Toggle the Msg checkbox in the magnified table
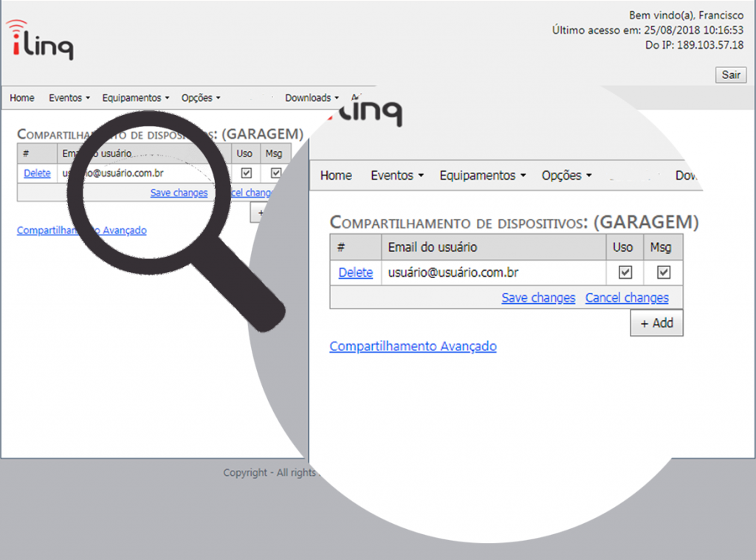Viewport: 756px width, 560px height. click(x=664, y=273)
